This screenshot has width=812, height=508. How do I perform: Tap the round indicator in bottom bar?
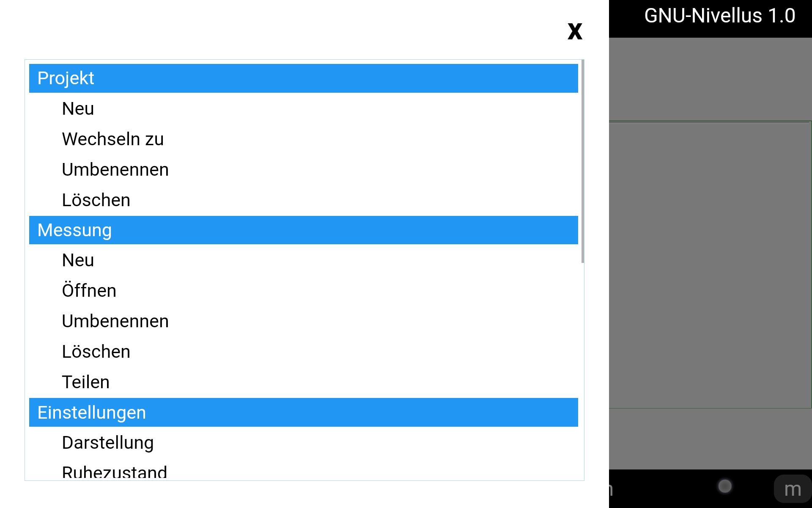[725, 486]
